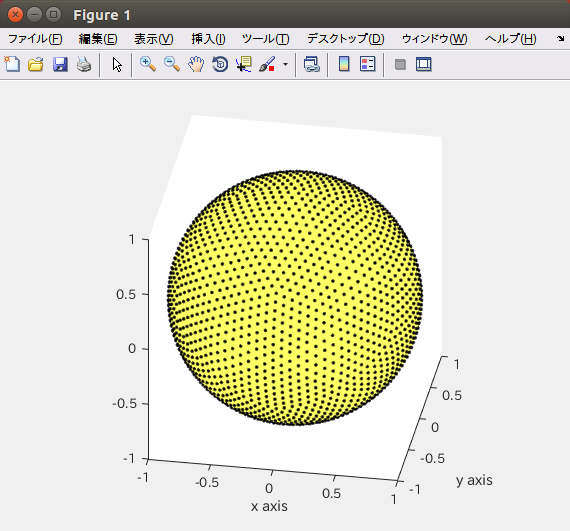Select the Edit Plot arrow tool
The height and width of the screenshot is (531, 570).
[x=117, y=65]
